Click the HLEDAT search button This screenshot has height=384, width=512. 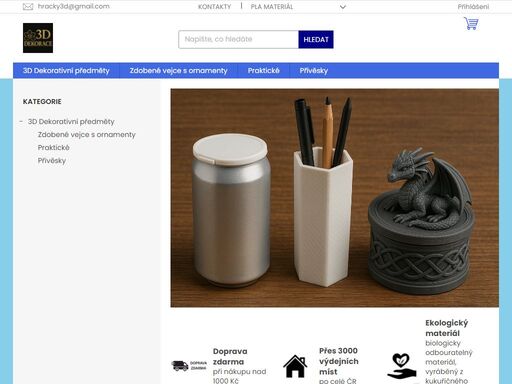(x=316, y=39)
